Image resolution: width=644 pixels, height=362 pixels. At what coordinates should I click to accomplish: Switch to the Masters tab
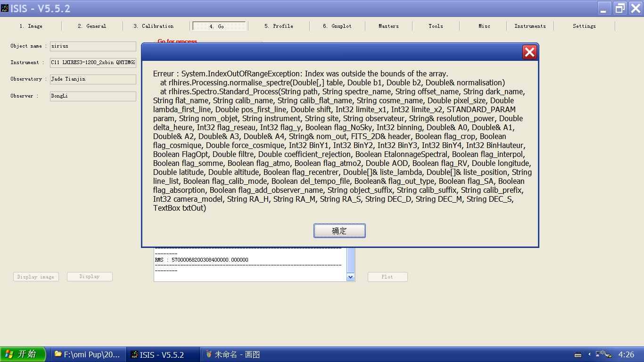[388, 26]
